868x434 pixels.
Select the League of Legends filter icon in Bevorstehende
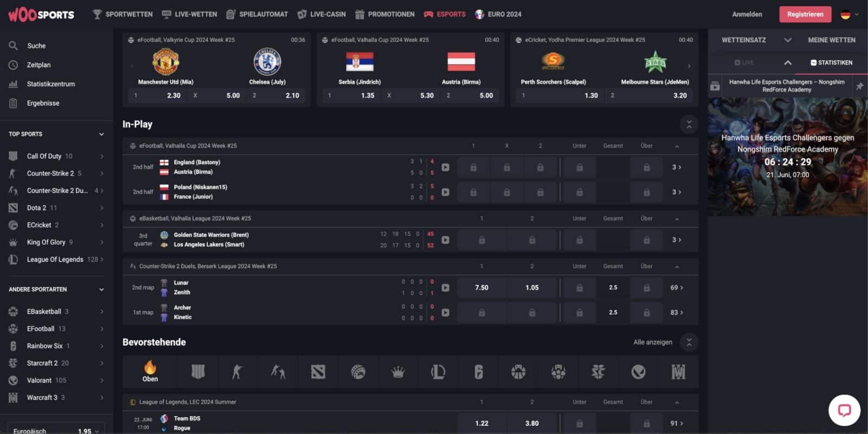tap(438, 372)
